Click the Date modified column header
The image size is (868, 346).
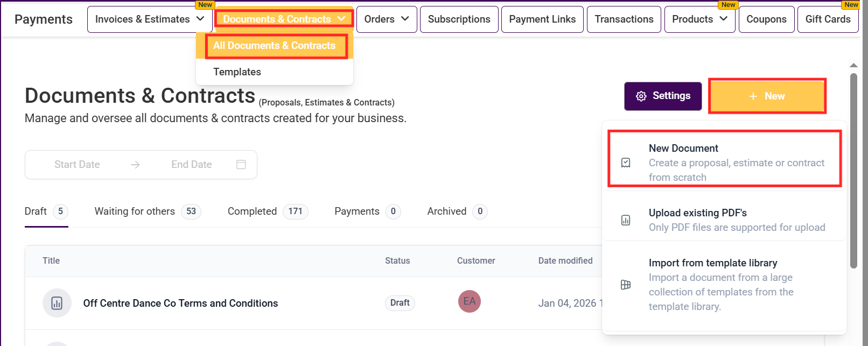565,261
